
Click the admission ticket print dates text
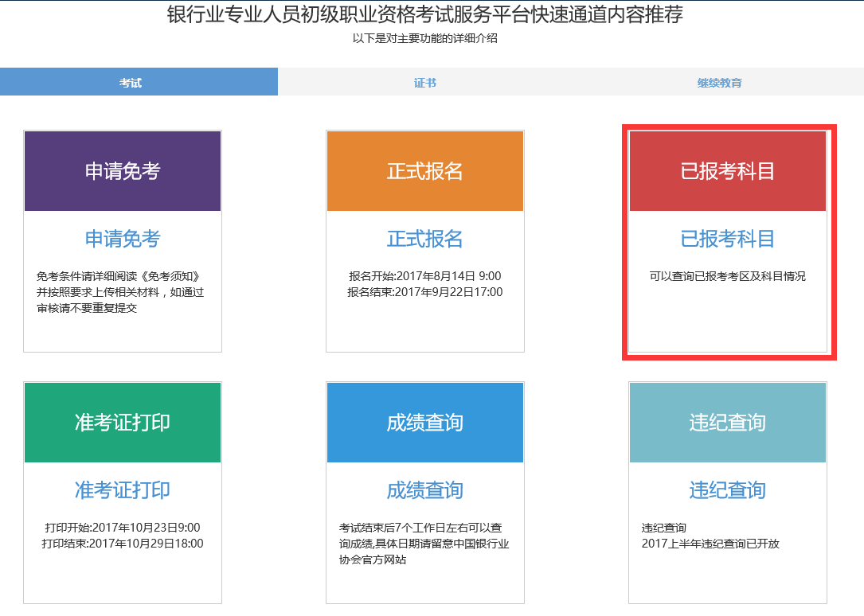tap(123, 536)
